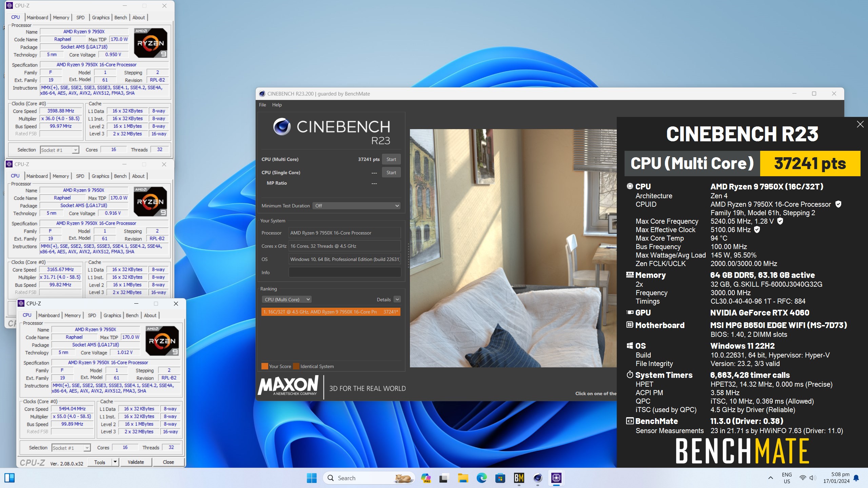Launch Copilot preview from the taskbar

pos(426,478)
